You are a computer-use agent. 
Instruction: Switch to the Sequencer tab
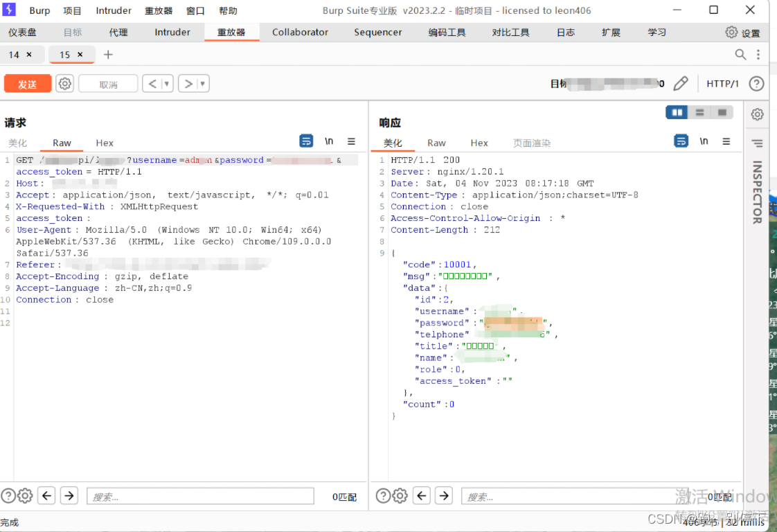[x=378, y=33]
